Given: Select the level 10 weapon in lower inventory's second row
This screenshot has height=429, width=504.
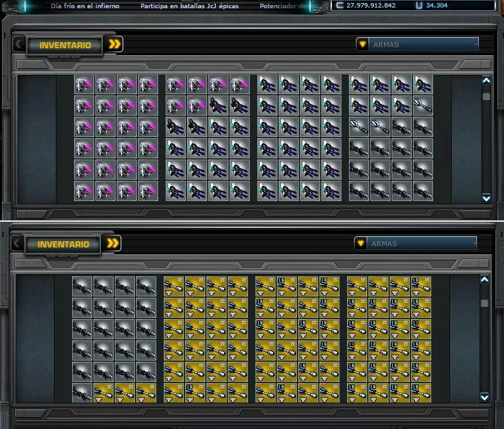Looking at the screenshot, I should tap(378, 308).
